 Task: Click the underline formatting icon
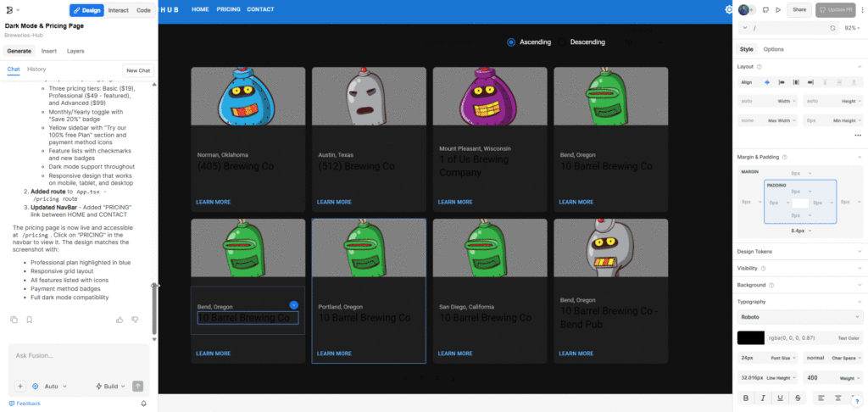pos(782,397)
